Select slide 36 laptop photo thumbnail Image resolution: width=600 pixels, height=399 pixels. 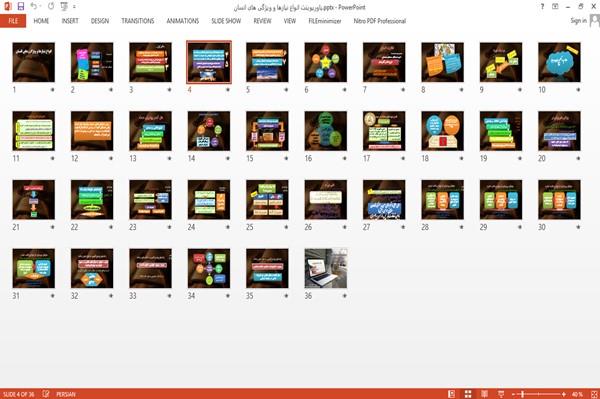pos(326,268)
